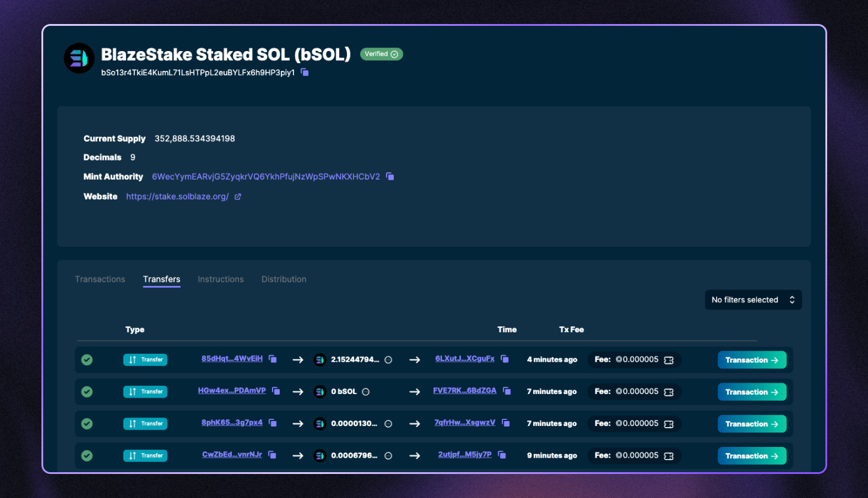Viewport: 868px width, 498px height.
Task: Click green success check in CwZbEd row
Action: pyautogui.click(x=87, y=455)
